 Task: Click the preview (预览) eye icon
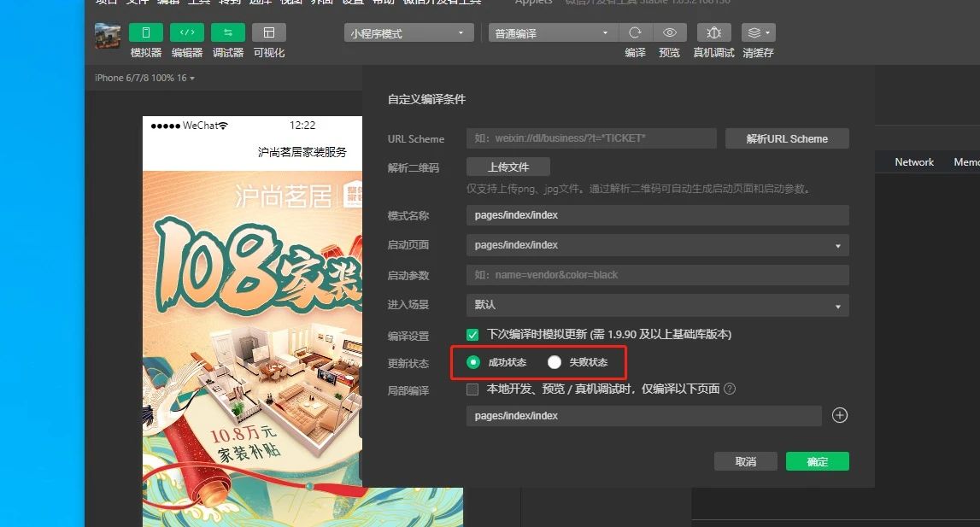pos(669,32)
